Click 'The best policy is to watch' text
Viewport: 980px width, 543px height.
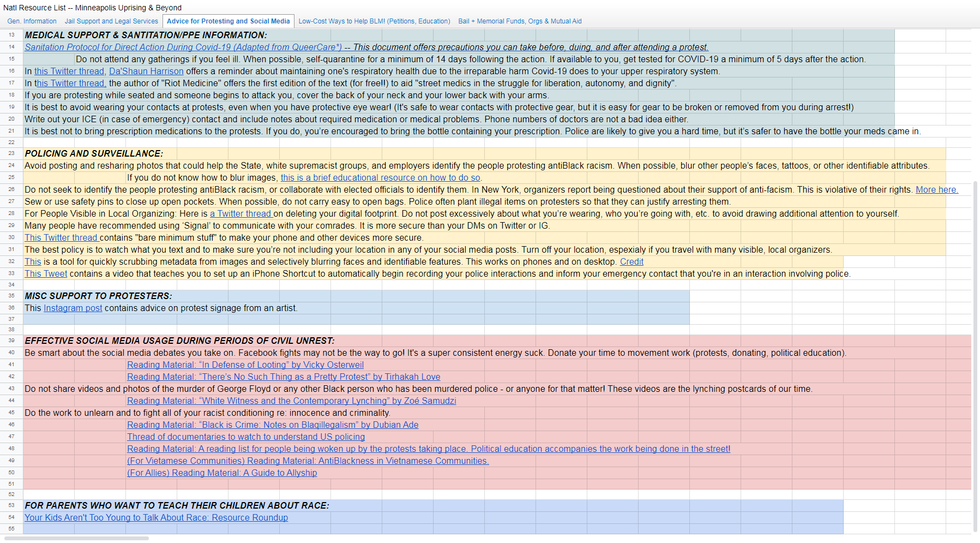(x=428, y=250)
